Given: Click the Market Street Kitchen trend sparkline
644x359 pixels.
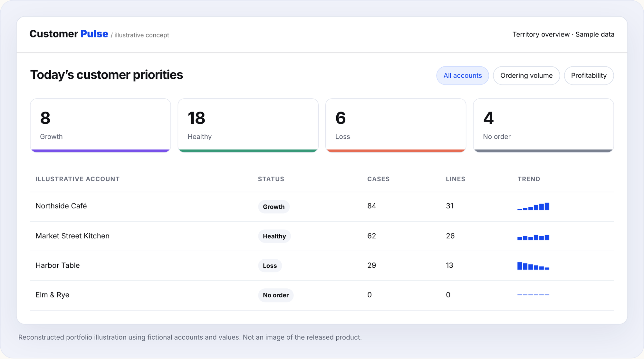Looking at the screenshot, I should 533,237.
